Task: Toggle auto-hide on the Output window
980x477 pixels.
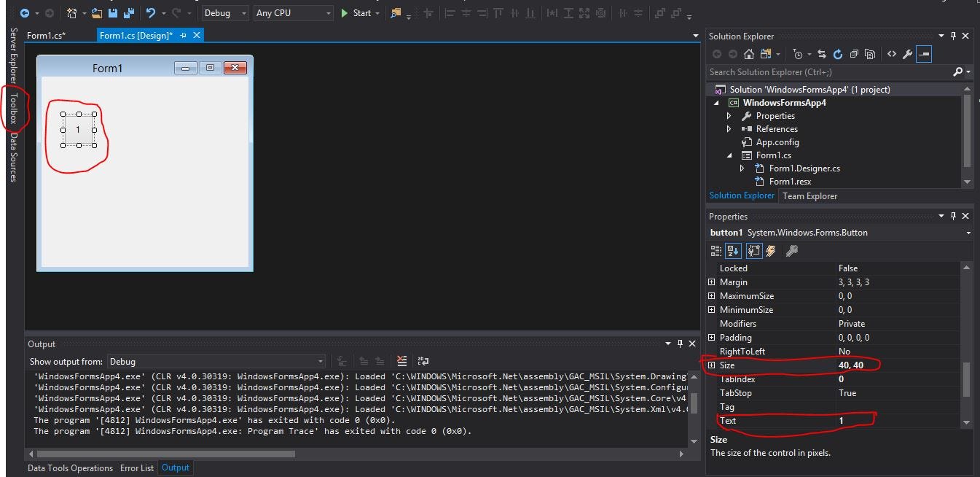Action: point(679,344)
